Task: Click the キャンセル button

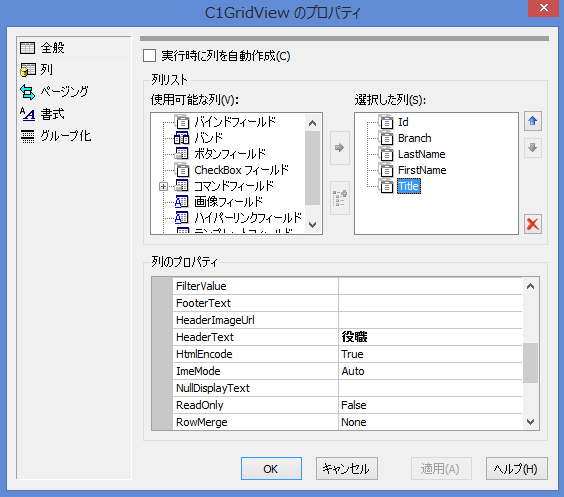Action: pos(347,469)
